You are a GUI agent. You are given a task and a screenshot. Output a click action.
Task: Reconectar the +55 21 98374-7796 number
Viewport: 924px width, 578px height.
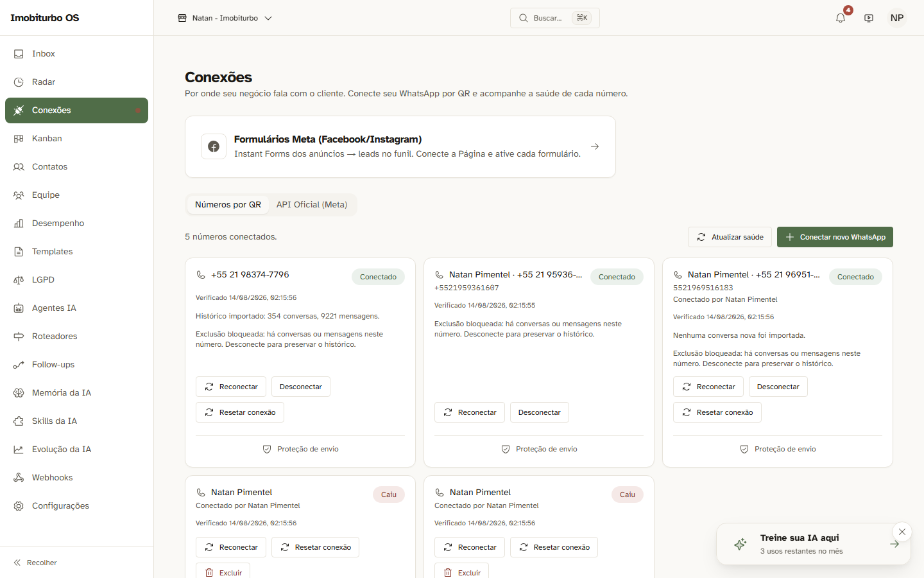[x=231, y=387]
